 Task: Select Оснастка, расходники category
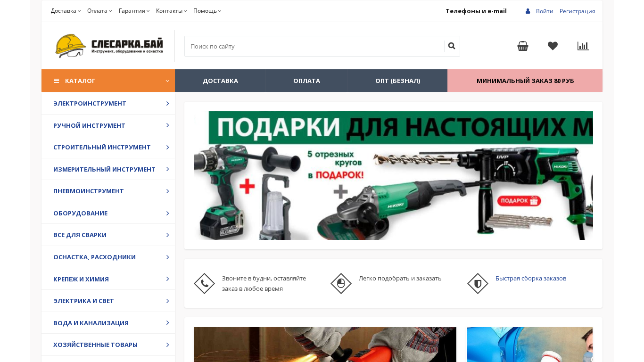tap(94, 257)
